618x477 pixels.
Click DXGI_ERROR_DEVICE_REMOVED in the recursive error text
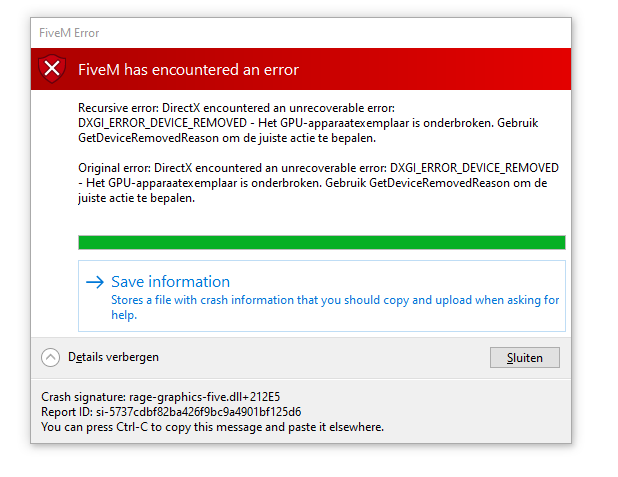(x=162, y=123)
